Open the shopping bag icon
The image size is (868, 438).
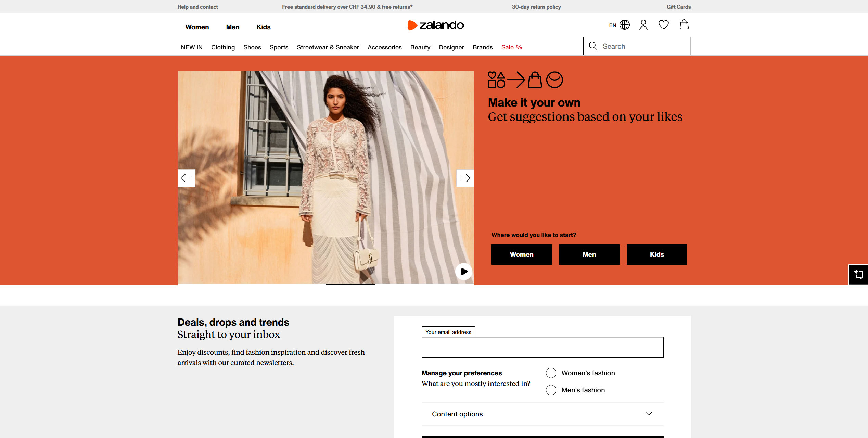point(684,24)
